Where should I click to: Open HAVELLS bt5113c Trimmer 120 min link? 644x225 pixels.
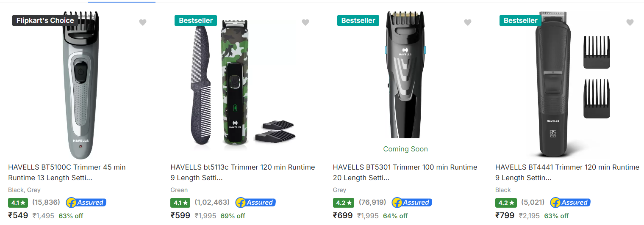(x=243, y=173)
